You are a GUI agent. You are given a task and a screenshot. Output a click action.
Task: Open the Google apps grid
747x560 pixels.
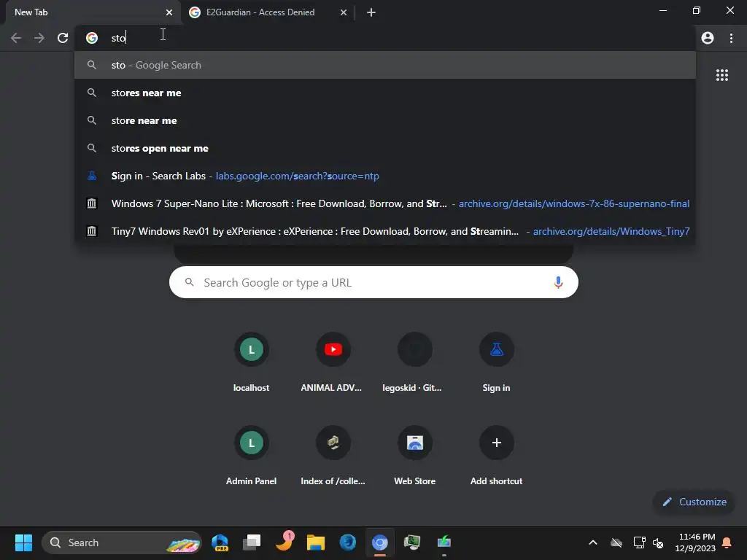click(x=722, y=75)
